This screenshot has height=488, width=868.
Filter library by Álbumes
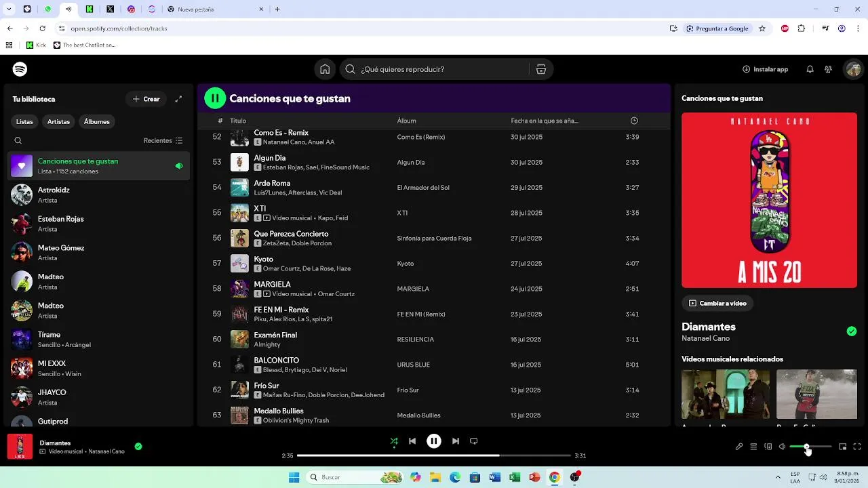click(x=97, y=121)
